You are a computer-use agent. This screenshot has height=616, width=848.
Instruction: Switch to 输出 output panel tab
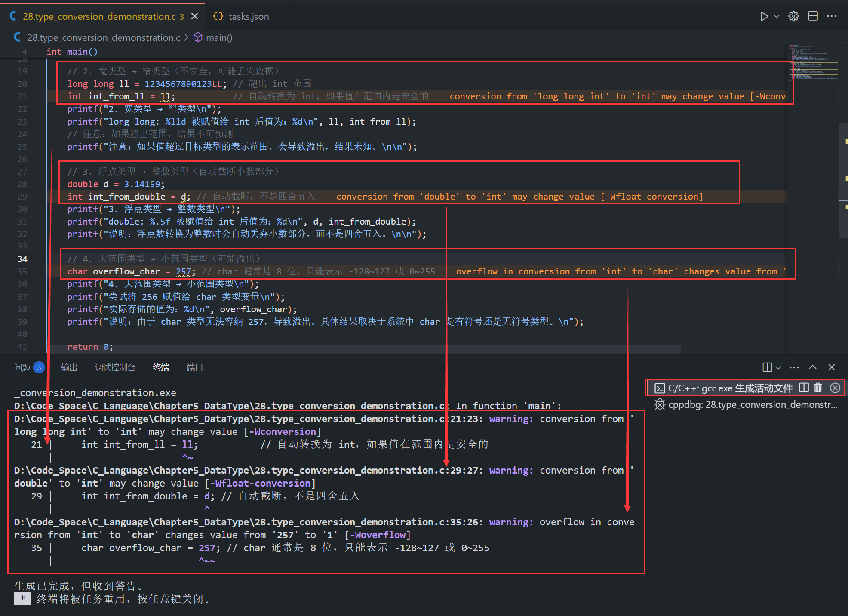[69, 367]
